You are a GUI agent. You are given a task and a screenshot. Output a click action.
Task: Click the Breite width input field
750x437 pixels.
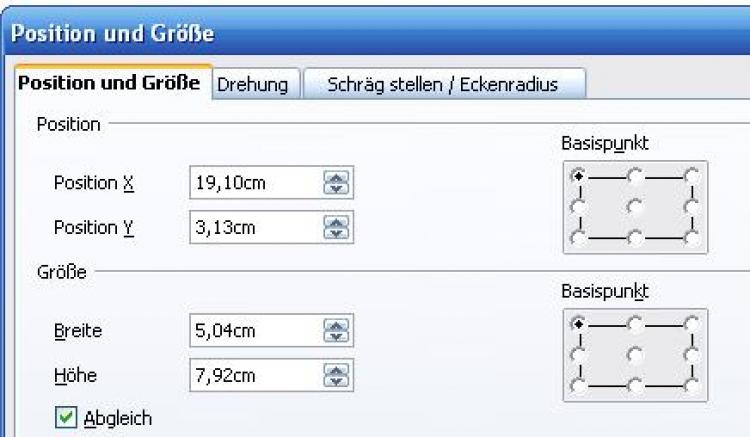[x=254, y=328]
